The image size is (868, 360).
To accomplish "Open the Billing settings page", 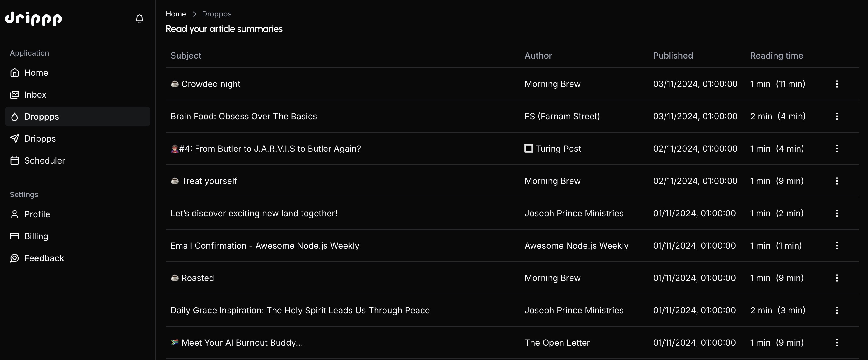I will pos(77,236).
